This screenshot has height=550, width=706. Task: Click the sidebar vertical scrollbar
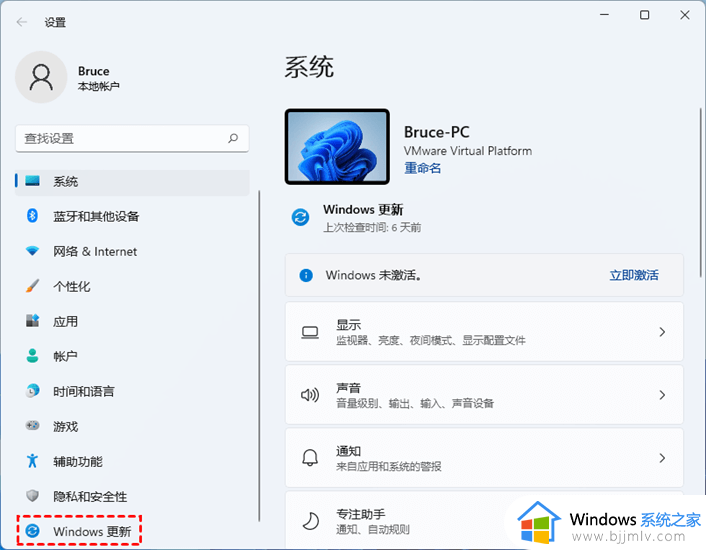tap(259, 356)
